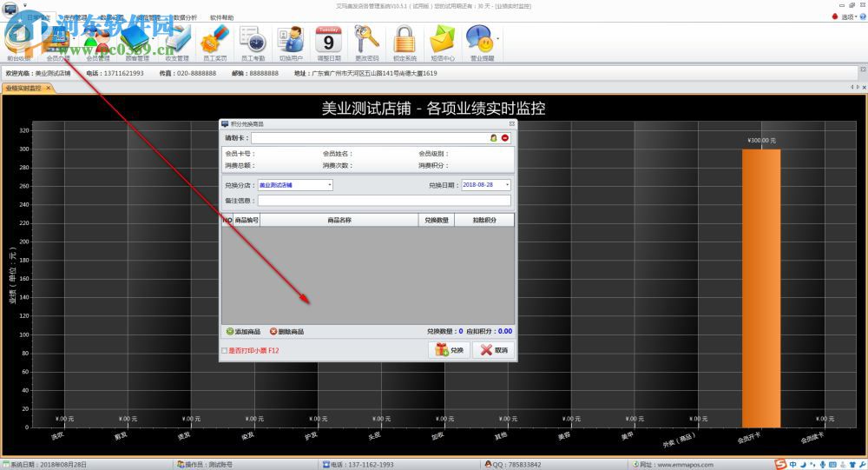Viewport: 868px width, 470px height.
Task: Click the 备注信息 remarks field
Action: click(x=385, y=201)
